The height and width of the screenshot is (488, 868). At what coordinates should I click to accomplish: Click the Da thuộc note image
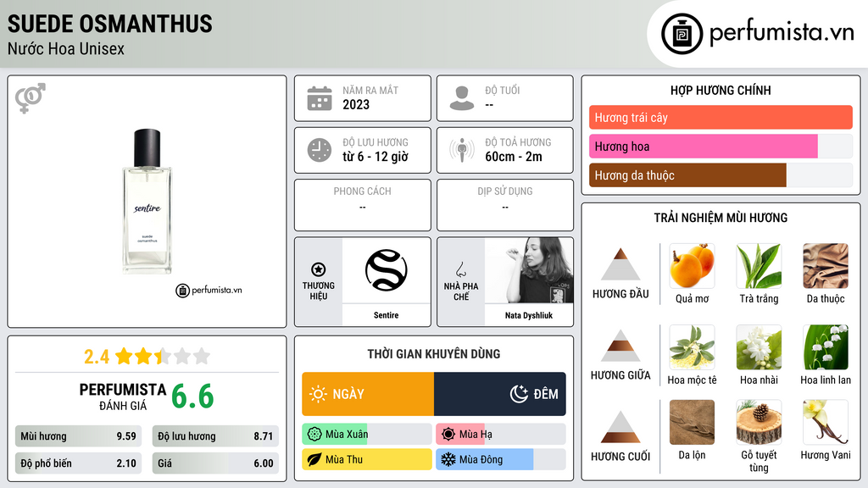(x=826, y=266)
